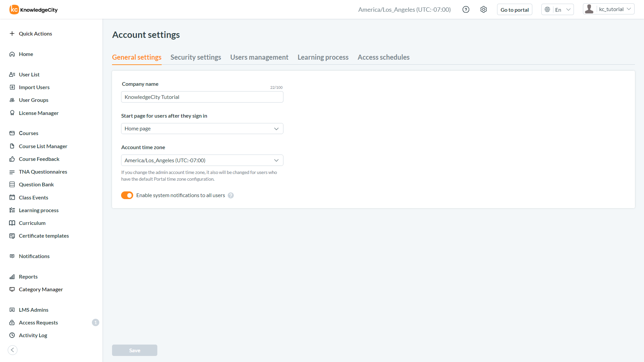Click the help question mark icon in header
644x362 pixels.
coord(466,10)
